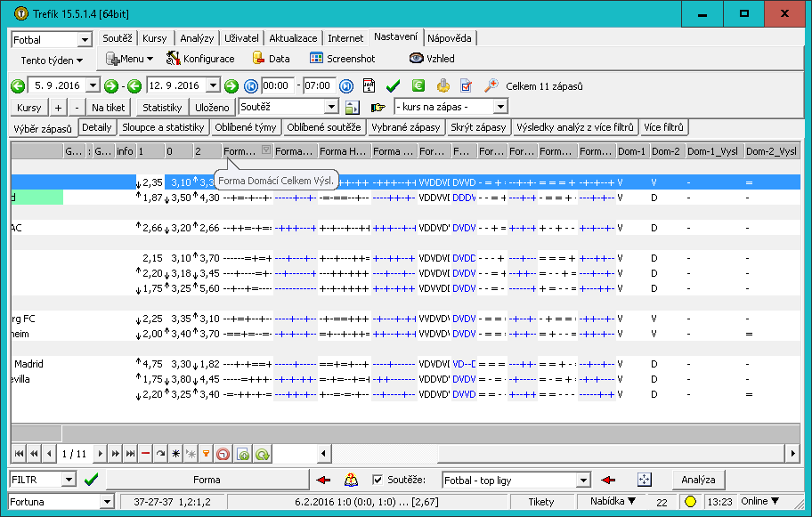Switch to the Kursy menu tab

[x=154, y=38]
